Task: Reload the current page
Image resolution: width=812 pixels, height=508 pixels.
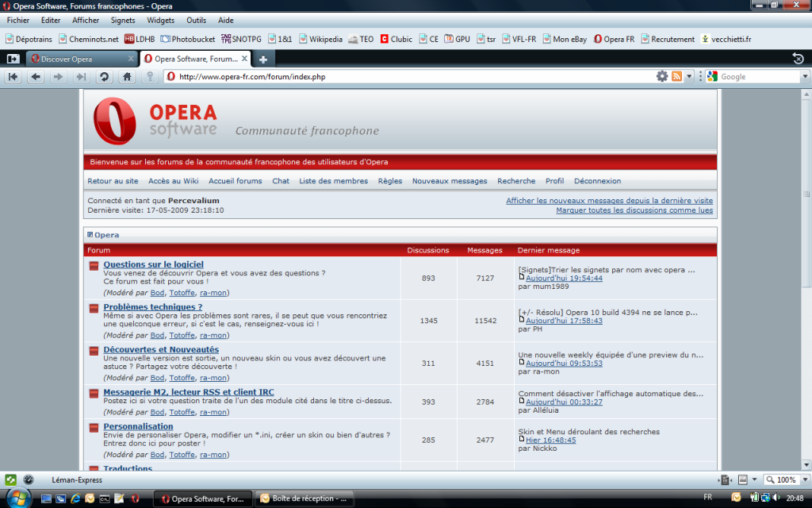Action: (x=104, y=77)
